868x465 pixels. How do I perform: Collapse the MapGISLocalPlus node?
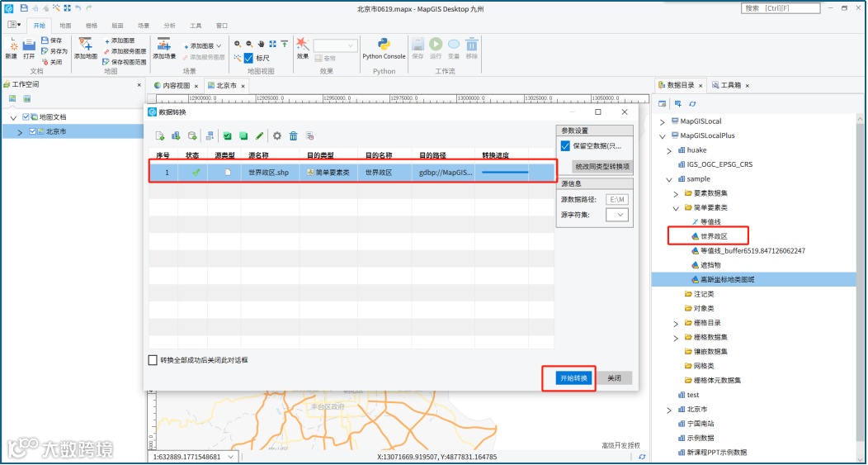click(662, 135)
